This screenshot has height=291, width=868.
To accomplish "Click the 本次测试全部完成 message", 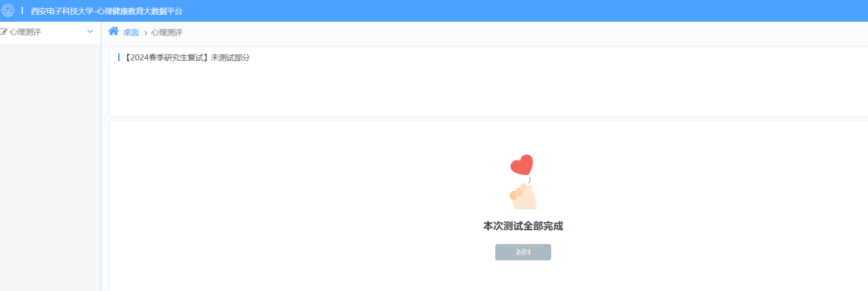I will click(523, 226).
